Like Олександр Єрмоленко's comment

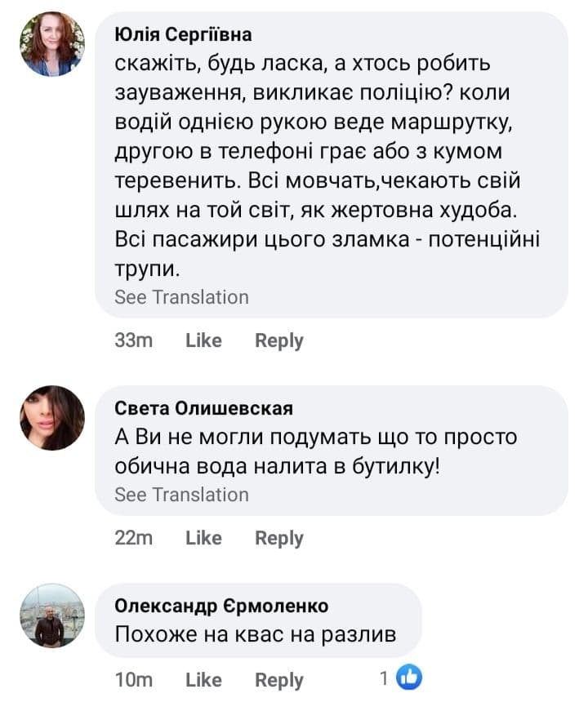click(x=203, y=679)
